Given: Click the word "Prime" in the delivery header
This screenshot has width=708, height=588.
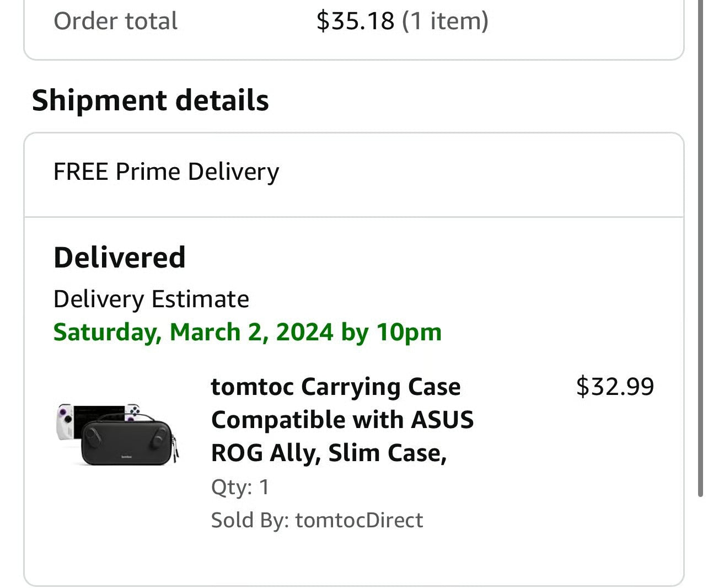Looking at the screenshot, I should (x=148, y=172).
